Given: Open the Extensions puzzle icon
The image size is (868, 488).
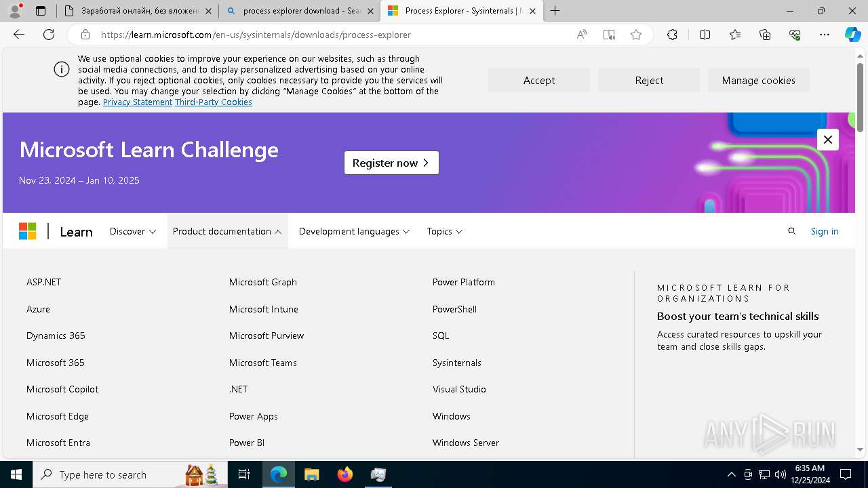Looking at the screenshot, I should click(672, 35).
